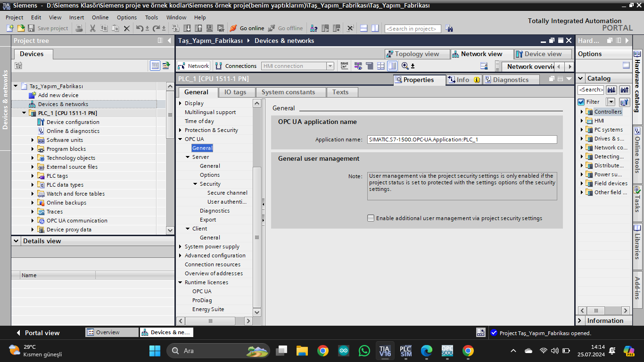Collapse the Project tree panel arrow
This screenshot has height=362, width=644.
(x=169, y=41)
